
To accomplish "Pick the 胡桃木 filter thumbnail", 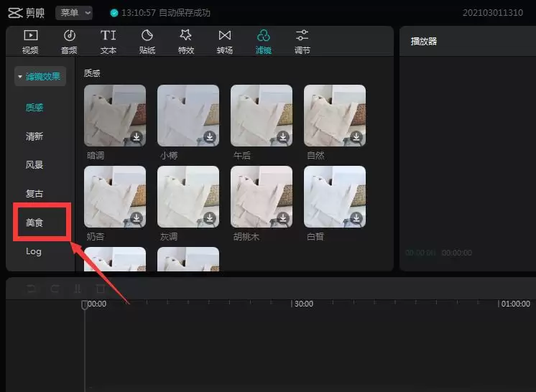I will pos(261,196).
